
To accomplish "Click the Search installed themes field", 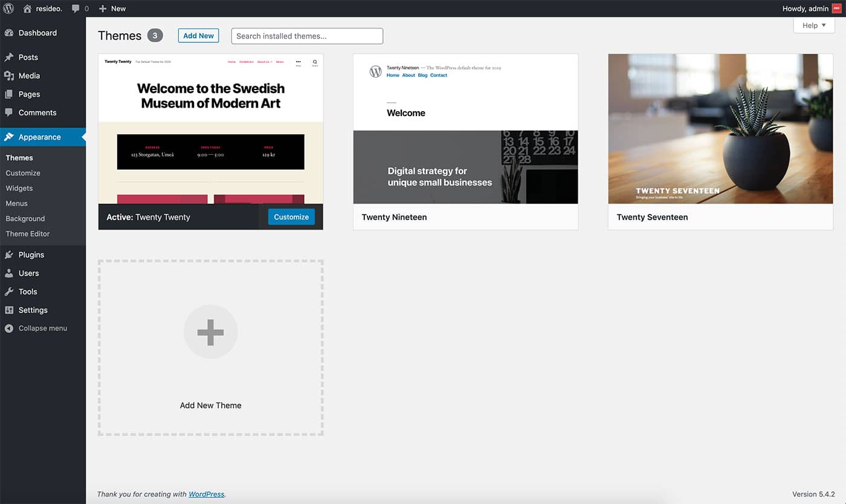I will pos(307,36).
